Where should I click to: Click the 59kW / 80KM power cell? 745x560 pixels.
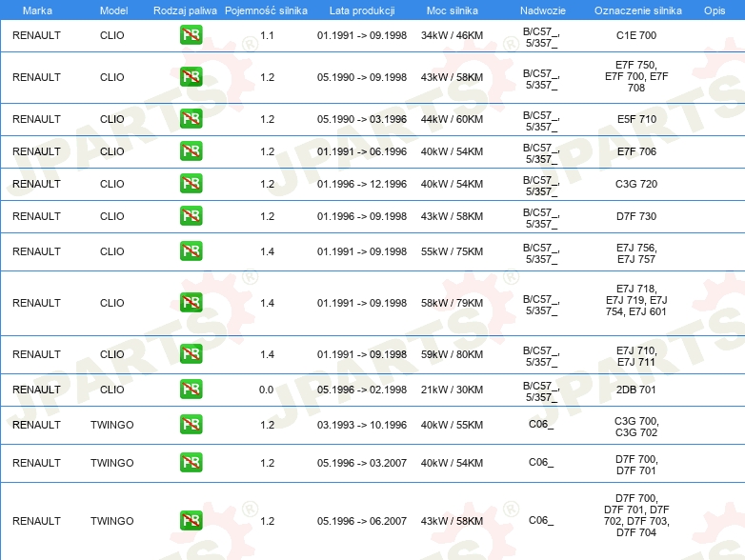[x=452, y=354]
